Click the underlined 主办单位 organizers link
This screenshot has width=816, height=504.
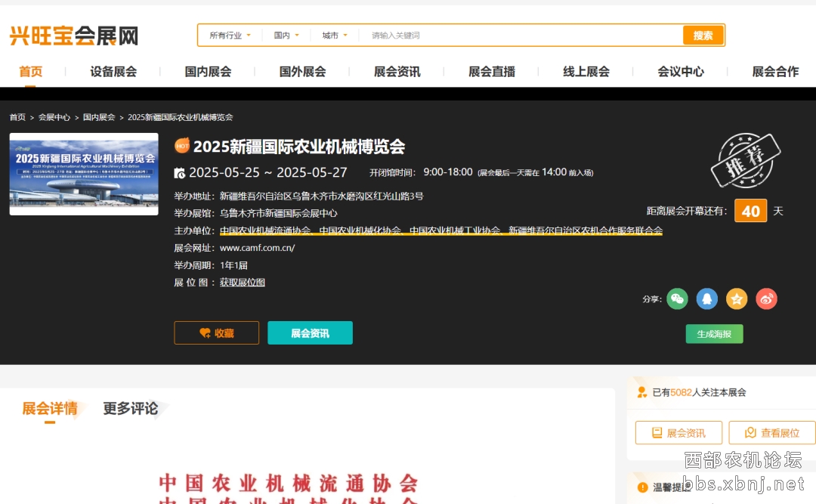click(x=440, y=230)
